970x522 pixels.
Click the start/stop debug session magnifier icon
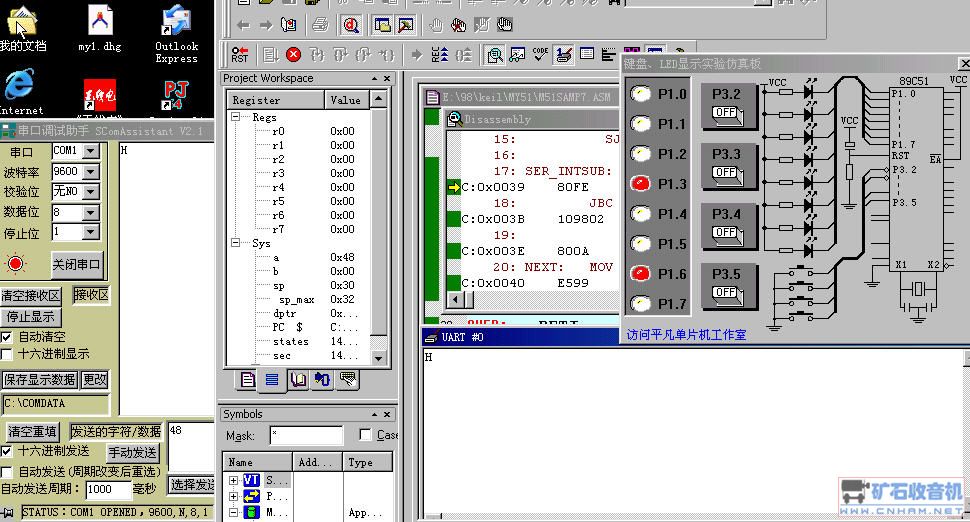(x=351, y=25)
